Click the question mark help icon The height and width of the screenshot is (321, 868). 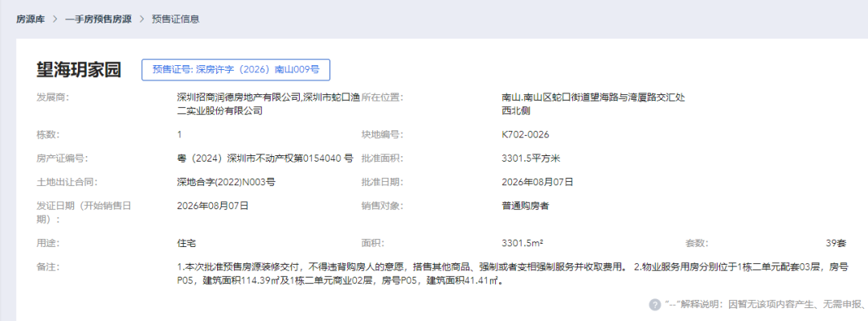click(x=655, y=304)
